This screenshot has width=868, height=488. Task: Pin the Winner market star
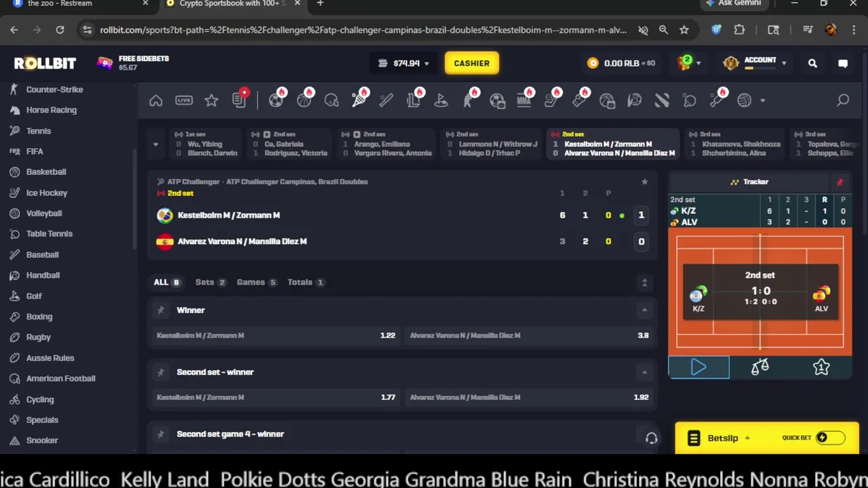coord(161,310)
